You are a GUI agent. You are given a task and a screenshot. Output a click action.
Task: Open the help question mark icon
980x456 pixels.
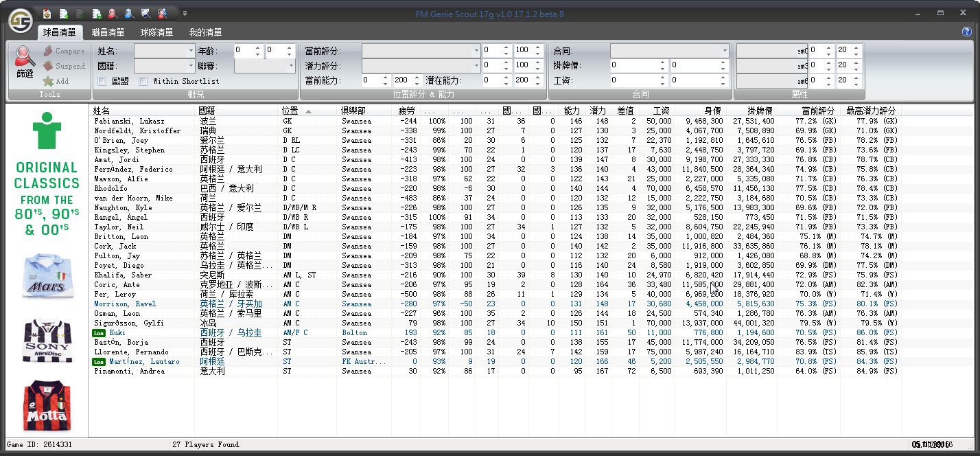[967, 32]
